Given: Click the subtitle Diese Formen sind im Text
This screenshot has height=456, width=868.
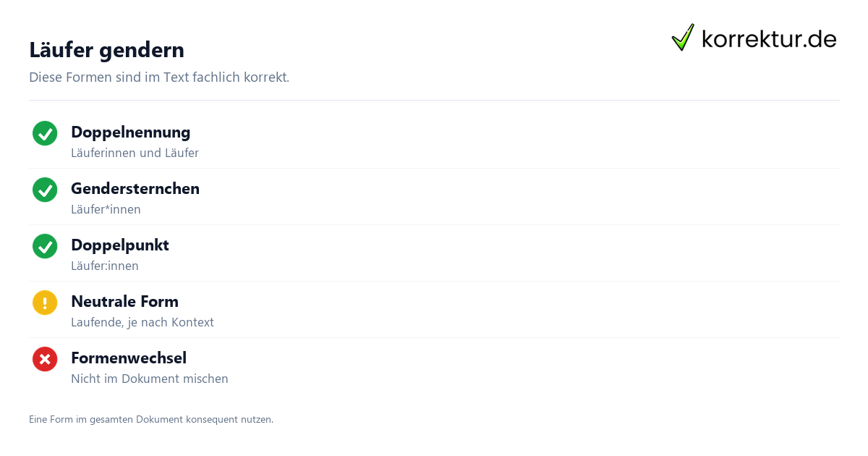Looking at the screenshot, I should click(159, 77).
